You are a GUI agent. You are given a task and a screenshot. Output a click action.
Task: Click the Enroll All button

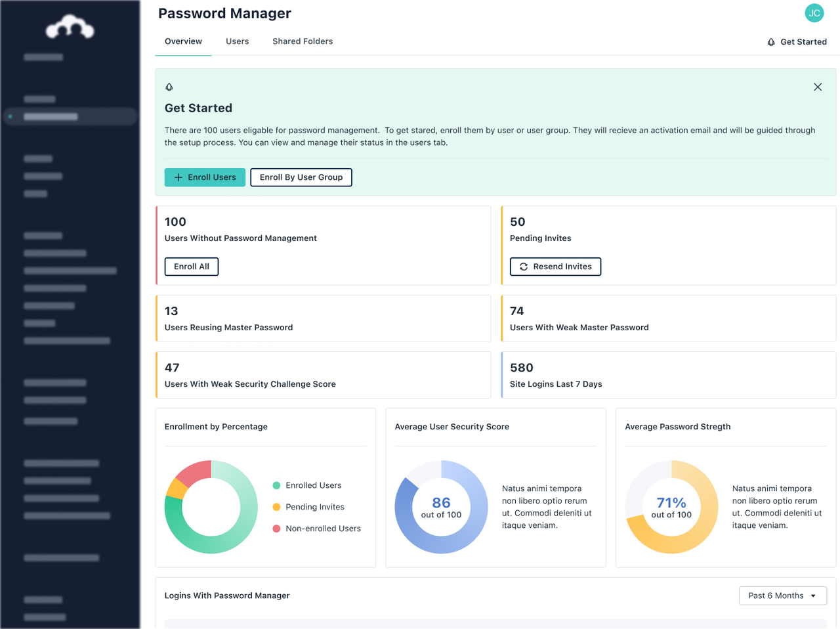191,267
